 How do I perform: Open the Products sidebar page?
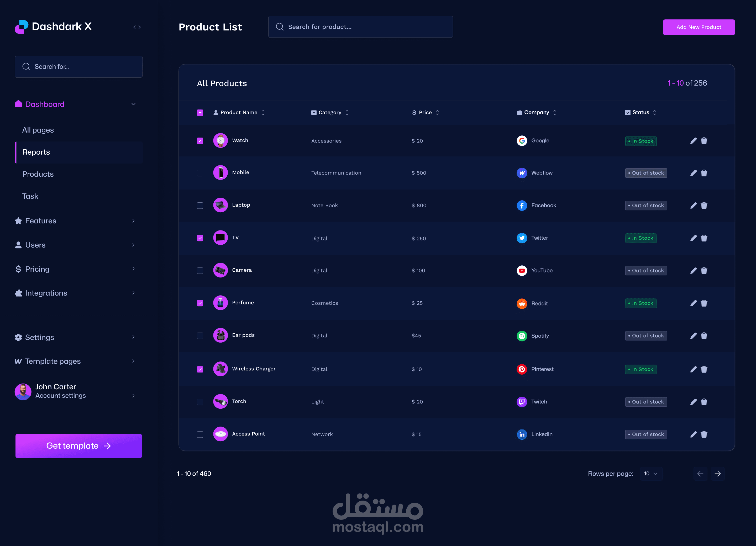coord(38,174)
